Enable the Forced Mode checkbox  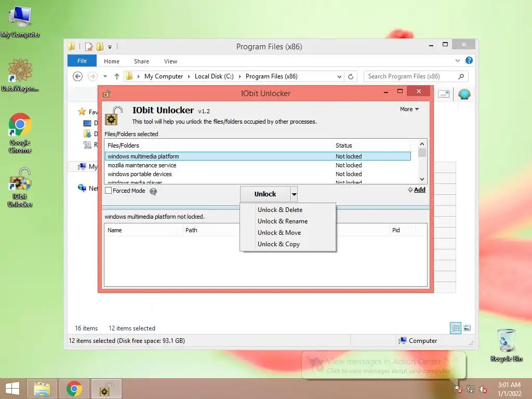click(108, 191)
